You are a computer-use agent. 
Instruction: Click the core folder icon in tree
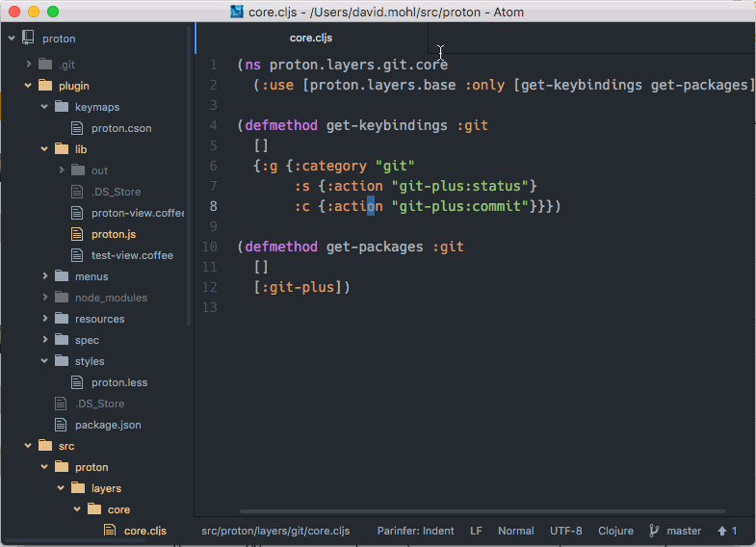pyautogui.click(x=94, y=509)
